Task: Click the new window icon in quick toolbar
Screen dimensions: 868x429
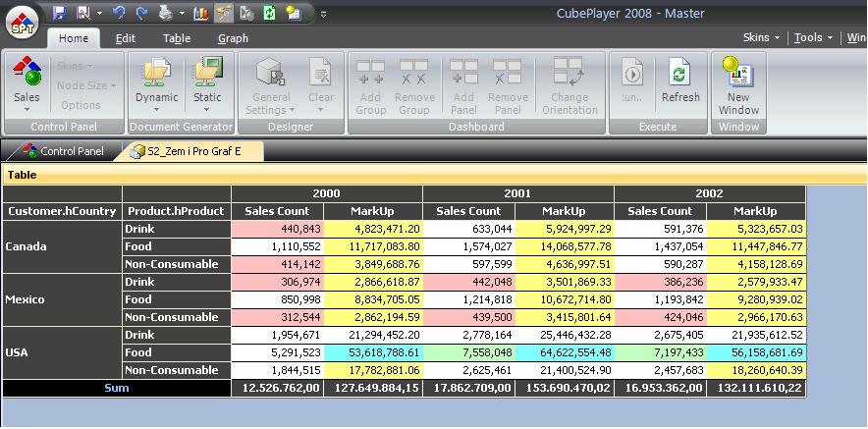Action: pos(293,13)
